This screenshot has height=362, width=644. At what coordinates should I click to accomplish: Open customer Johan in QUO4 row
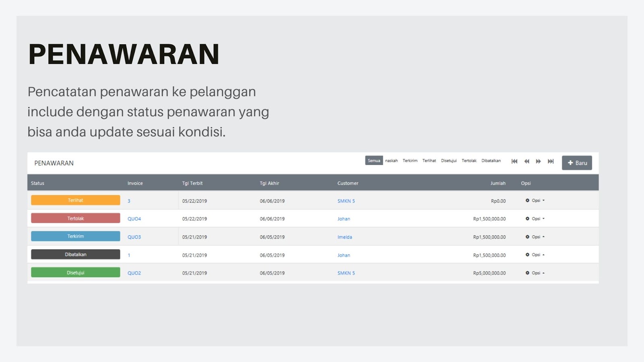[344, 219]
